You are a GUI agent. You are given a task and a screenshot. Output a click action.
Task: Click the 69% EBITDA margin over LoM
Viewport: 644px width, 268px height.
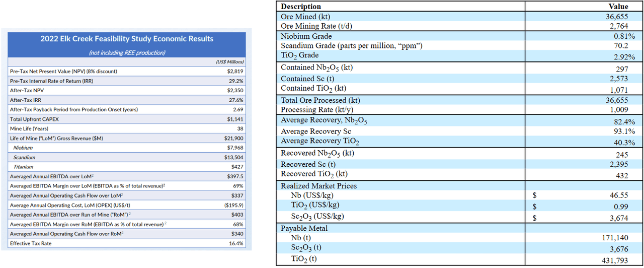[x=238, y=186]
